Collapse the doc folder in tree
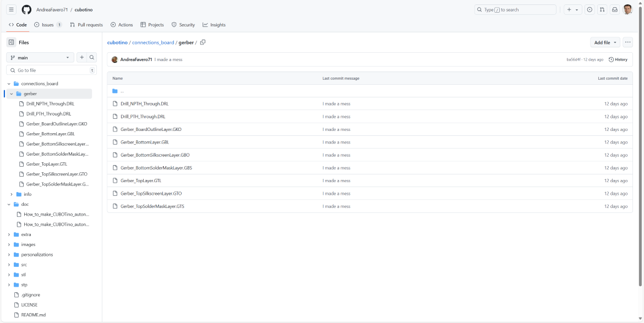The width and height of the screenshot is (644, 323). click(x=9, y=204)
